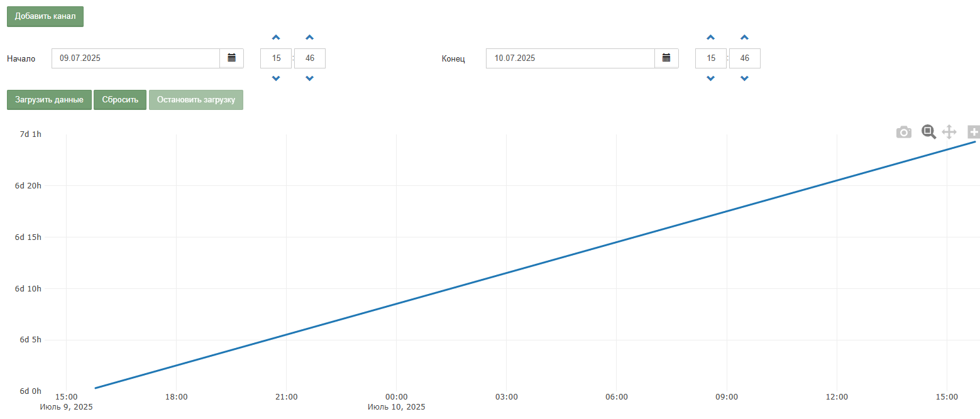Focus the Начало date field 09.07.2025
Image resolution: width=980 pixels, height=419 pixels.
pyautogui.click(x=136, y=58)
